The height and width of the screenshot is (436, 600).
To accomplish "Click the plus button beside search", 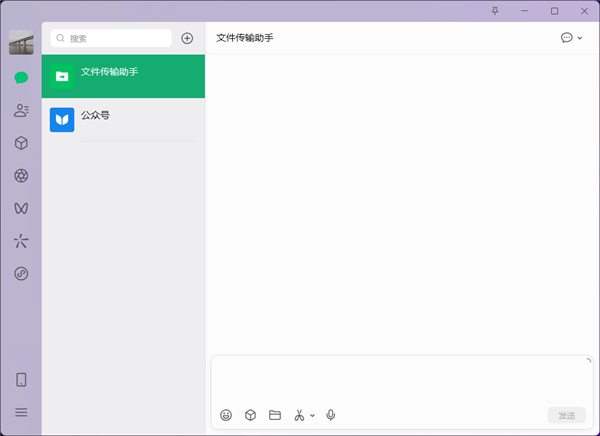I will click(187, 38).
